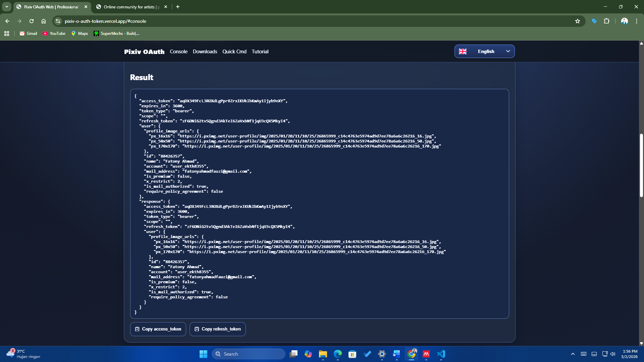Reload the current page

tap(32, 21)
